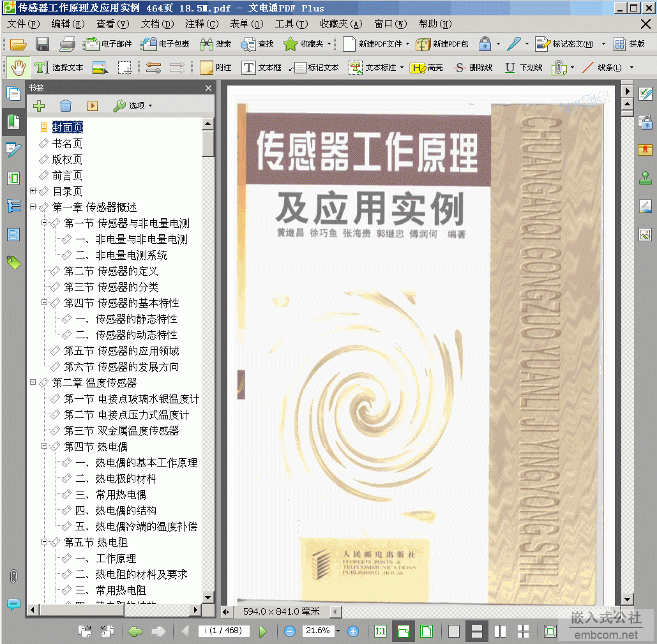Add a 附注 sticky note
The height and width of the screenshot is (644, 657).
point(216,68)
